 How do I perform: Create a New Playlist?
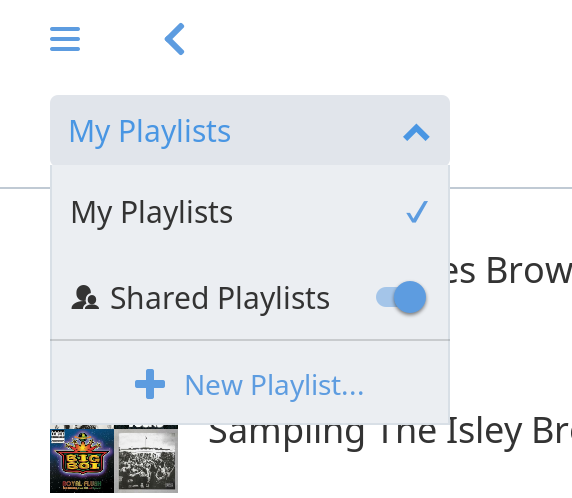click(x=250, y=384)
